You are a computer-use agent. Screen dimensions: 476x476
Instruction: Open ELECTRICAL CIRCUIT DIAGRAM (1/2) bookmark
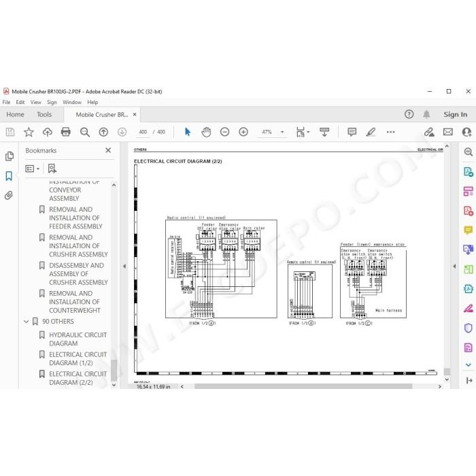(x=78, y=358)
